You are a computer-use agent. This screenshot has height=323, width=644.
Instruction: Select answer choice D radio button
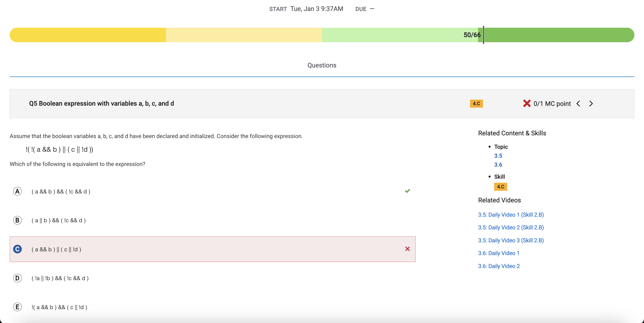click(17, 278)
